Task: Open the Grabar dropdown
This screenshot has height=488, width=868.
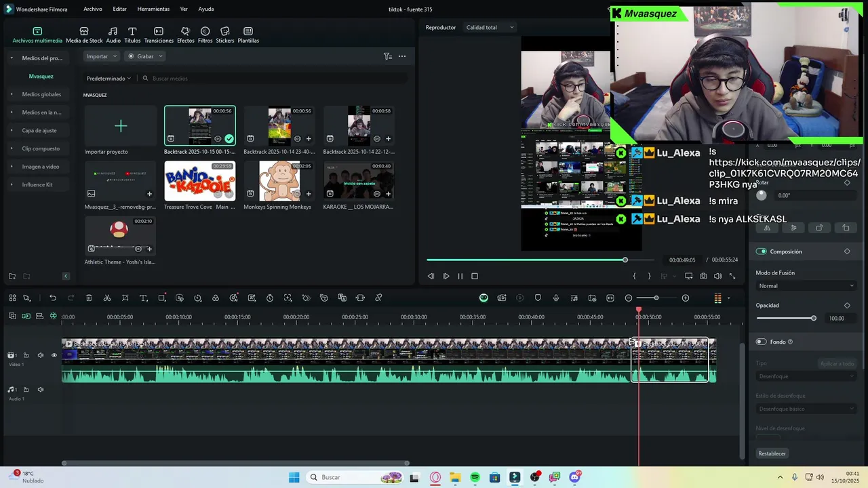Action: coord(145,56)
